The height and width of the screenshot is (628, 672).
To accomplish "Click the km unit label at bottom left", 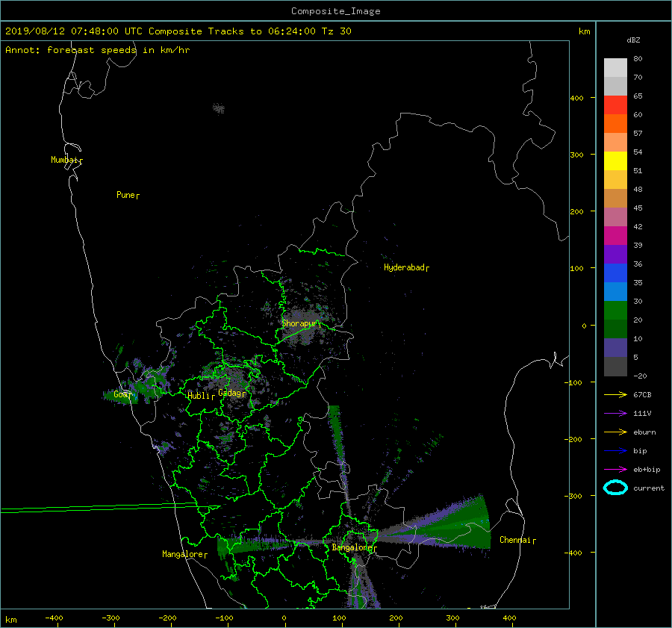I will click(x=10, y=620).
